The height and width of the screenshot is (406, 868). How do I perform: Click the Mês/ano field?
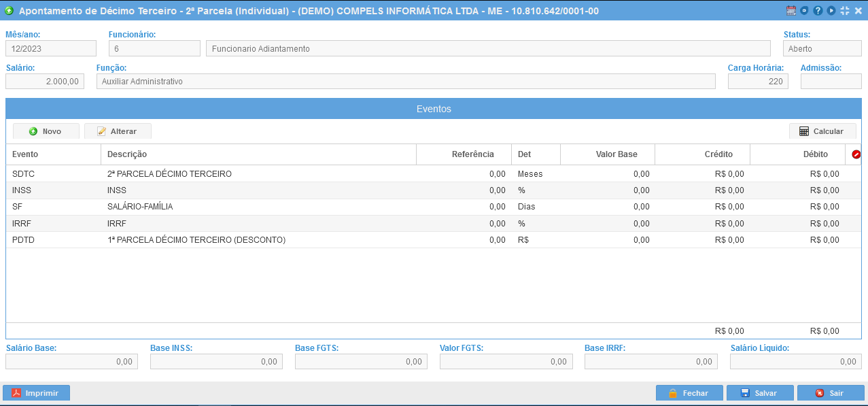51,48
